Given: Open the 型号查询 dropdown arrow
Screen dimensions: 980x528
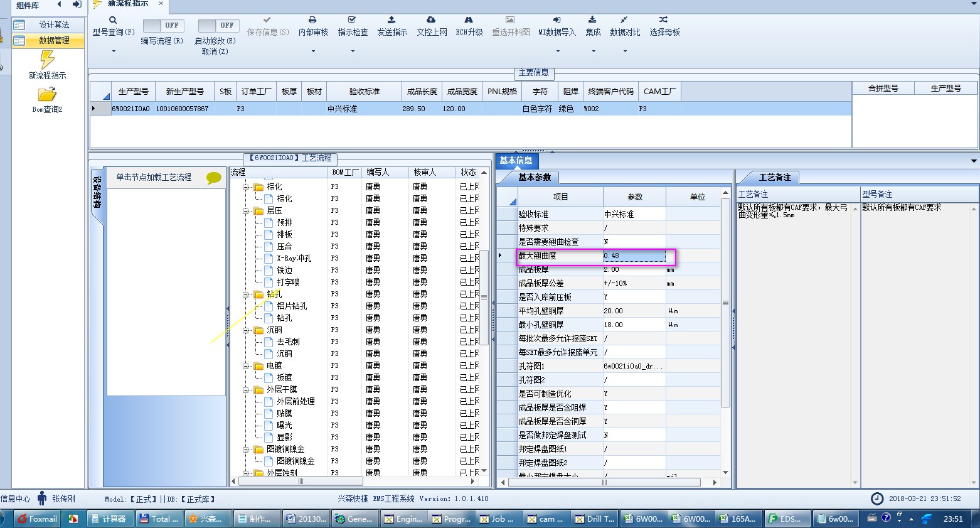Looking at the screenshot, I should (114, 51).
